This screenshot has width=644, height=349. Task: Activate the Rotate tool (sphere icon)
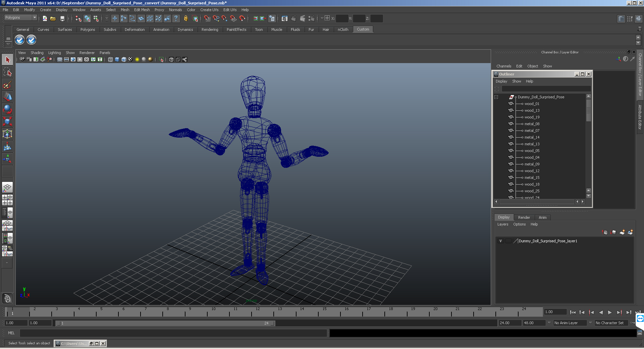[x=7, y=109]
